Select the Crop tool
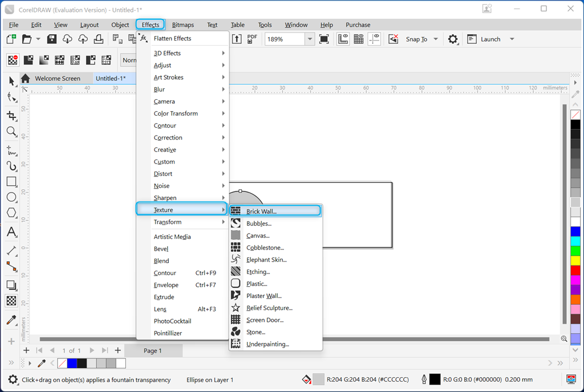The height and width of the screenshot is (392, 584). click(x=11, y=116)
